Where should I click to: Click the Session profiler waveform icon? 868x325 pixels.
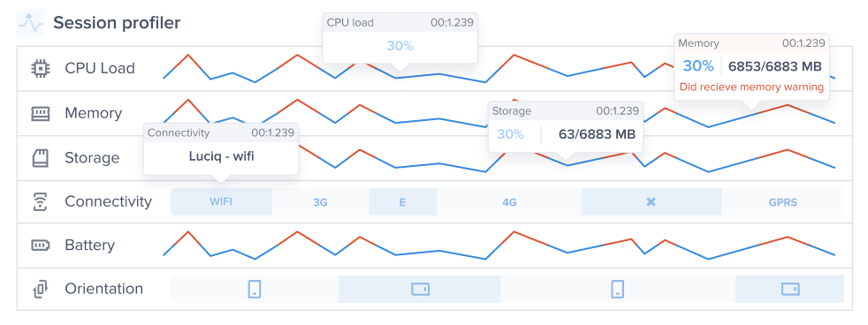30,23
